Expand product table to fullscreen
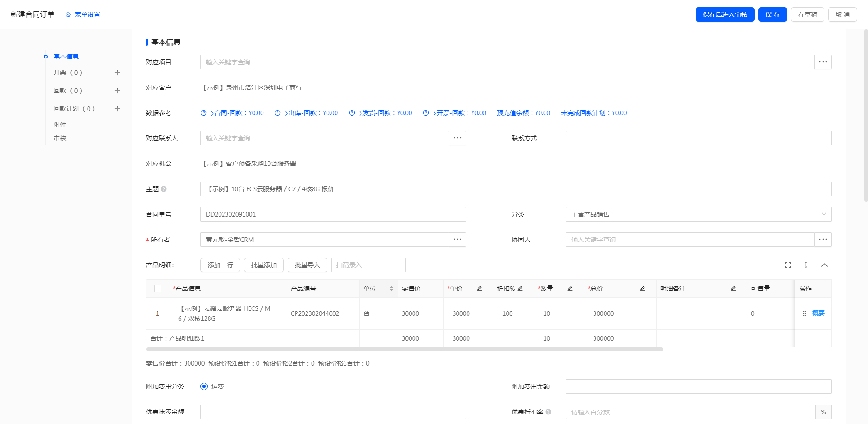868x424 pixels. click(788, 265)
